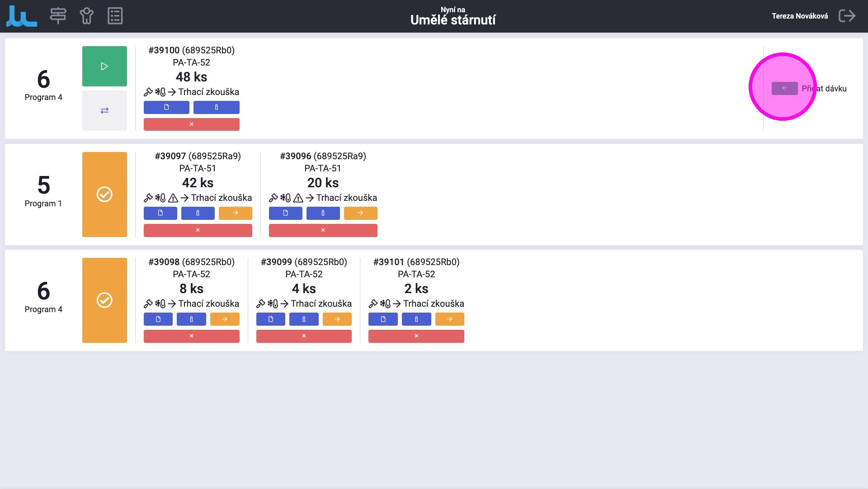Open the document icon for batch #39100
This screenshot has height=489, width=868.
click(166, 107)
